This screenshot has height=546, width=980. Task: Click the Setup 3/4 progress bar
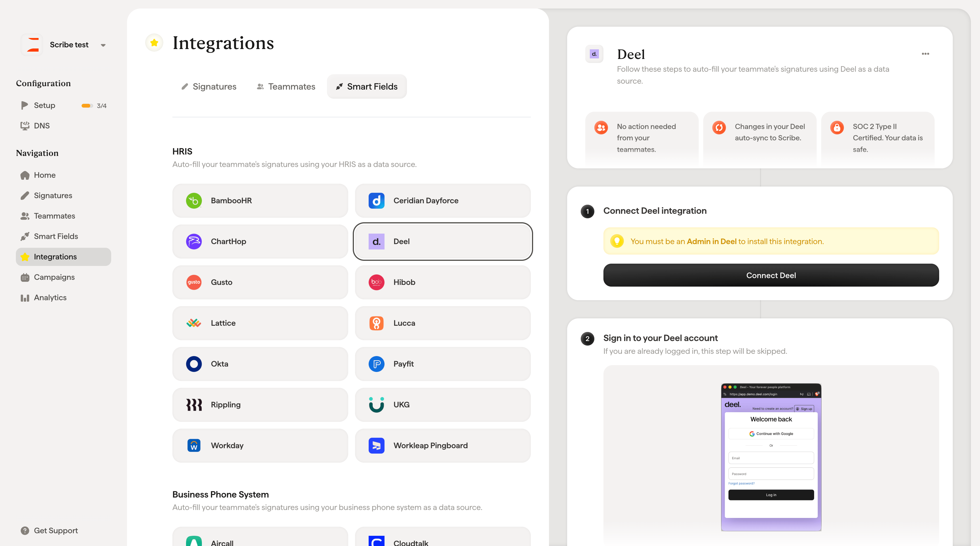tap(87, 106)
